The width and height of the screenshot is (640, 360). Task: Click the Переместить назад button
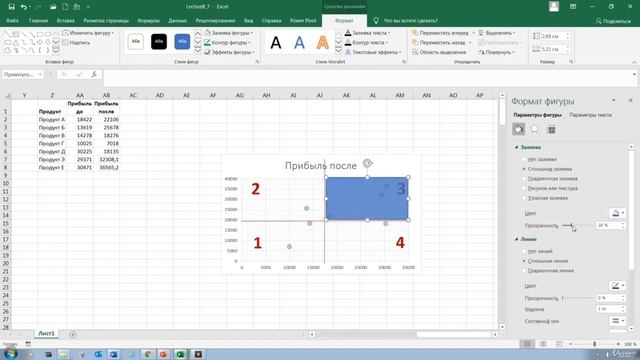coord(438,42)
